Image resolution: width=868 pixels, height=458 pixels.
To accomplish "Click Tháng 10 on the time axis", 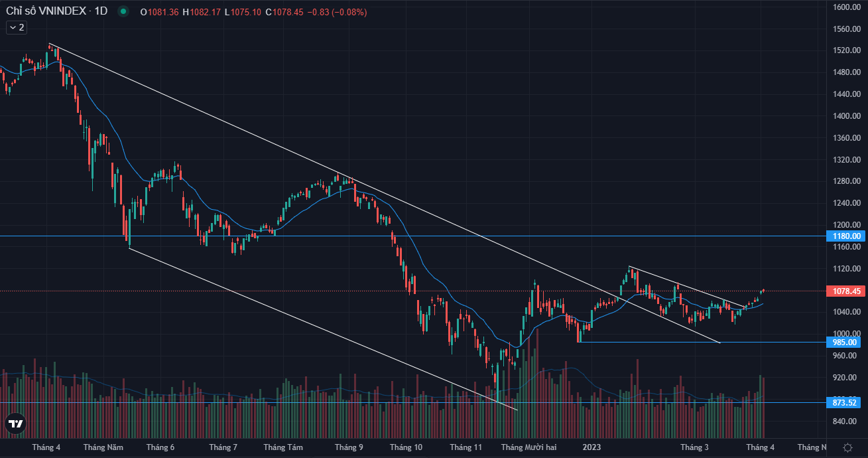I will (x=406, y=447).
